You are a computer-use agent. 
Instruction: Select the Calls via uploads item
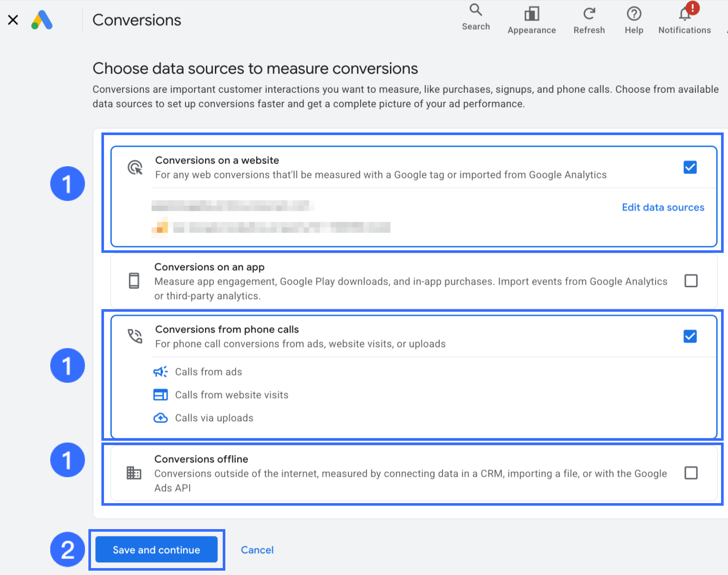[x=203, y=418]
